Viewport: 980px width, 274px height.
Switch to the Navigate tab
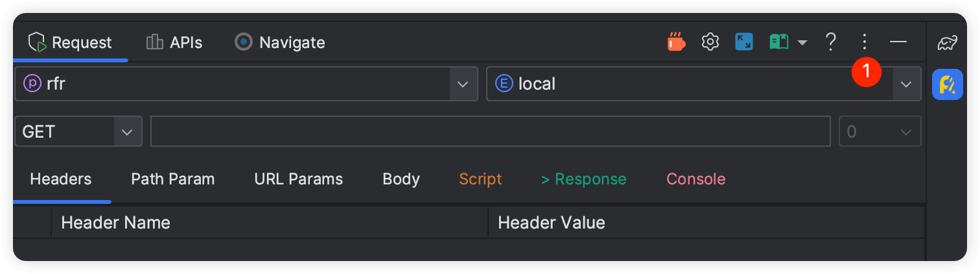click(279, 43)
